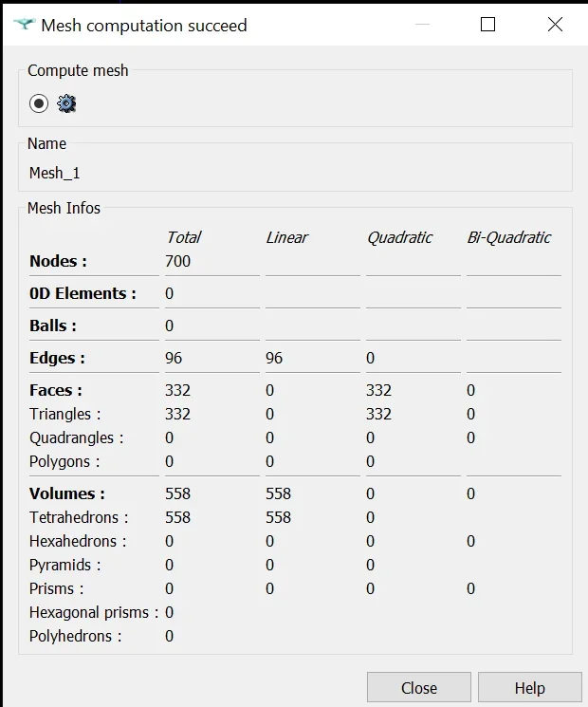Screen dimensions: 588x707
Task: Click the Mesh computation succeed title text
Action: pos(143,26)
